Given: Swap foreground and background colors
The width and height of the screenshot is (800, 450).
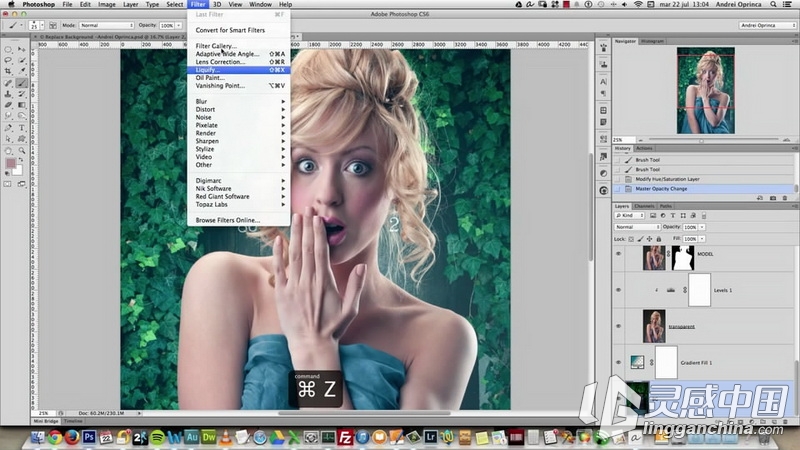Looking at the screenshot, I should pos(21,159).
